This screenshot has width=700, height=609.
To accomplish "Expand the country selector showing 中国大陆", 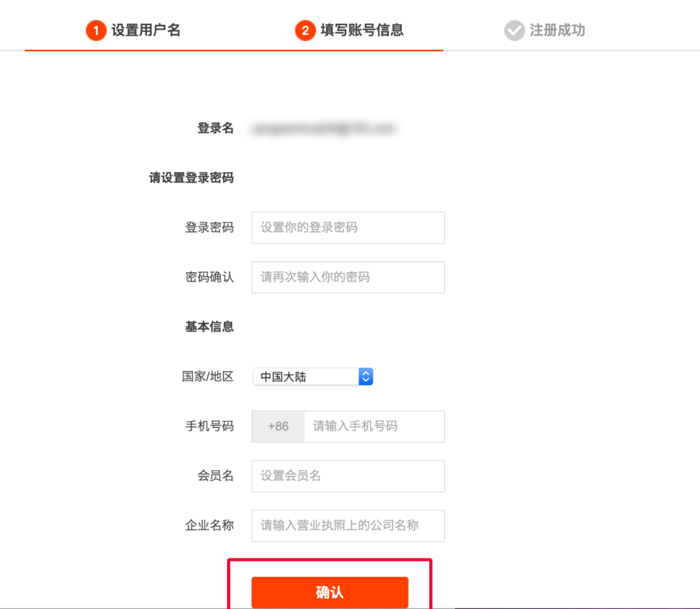I will point(313,376).
